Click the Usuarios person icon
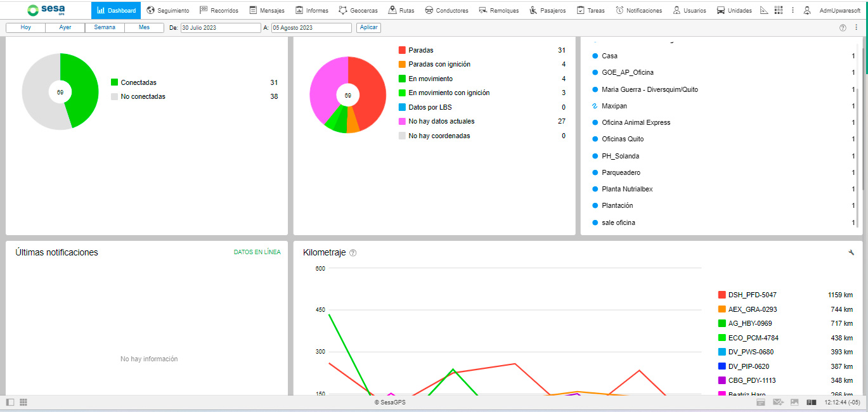The width and height of the screenshot is (868, 412). click(677, 10)
